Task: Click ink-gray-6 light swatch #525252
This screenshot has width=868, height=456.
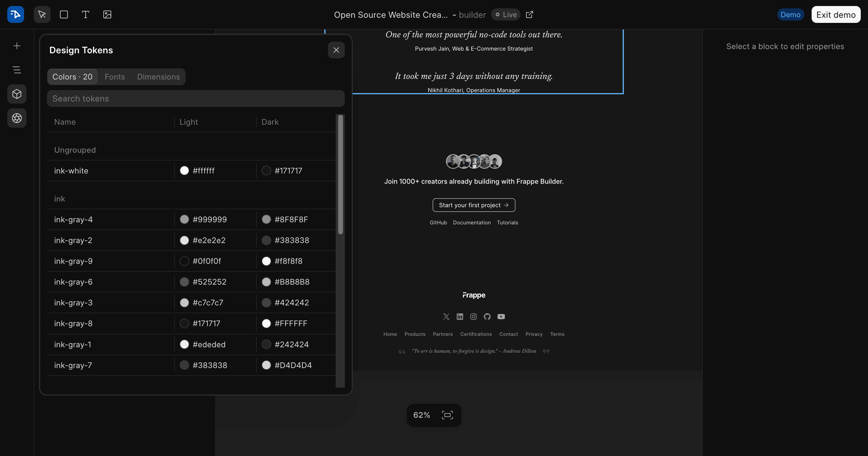Action: click(x=184, y=282)
